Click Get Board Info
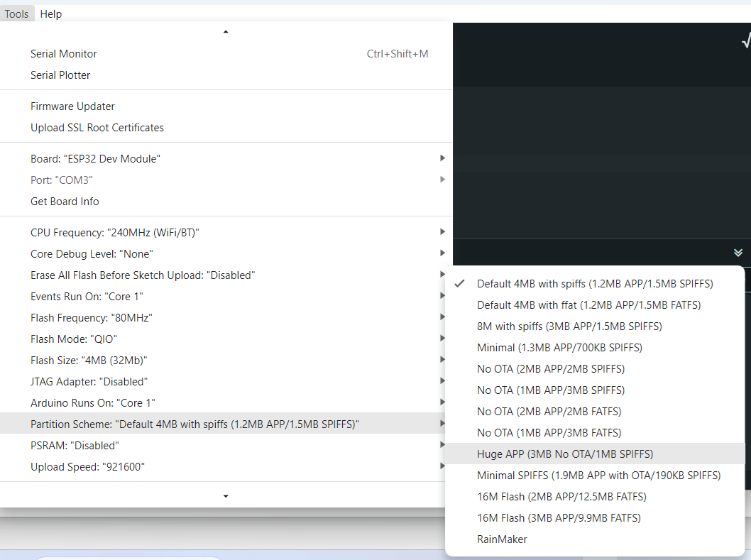 pyautogui.click(x=226, y=201)
